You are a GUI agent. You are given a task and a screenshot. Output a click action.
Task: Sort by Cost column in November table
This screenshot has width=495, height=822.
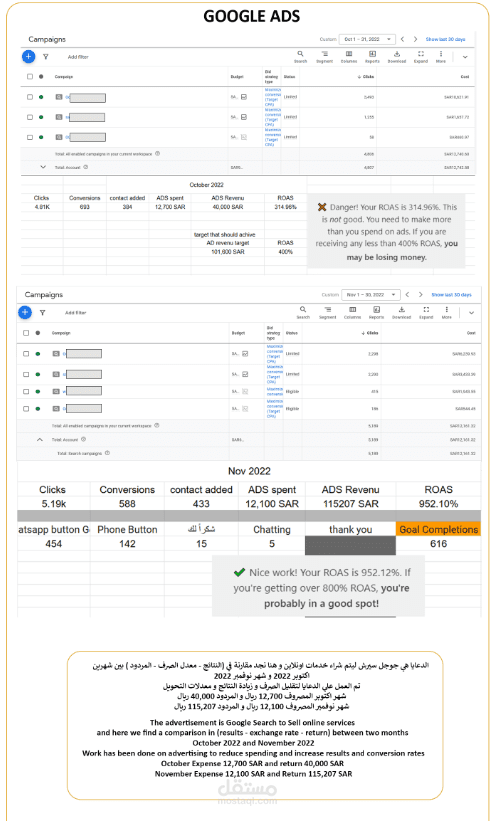click(x=471, y=333)
